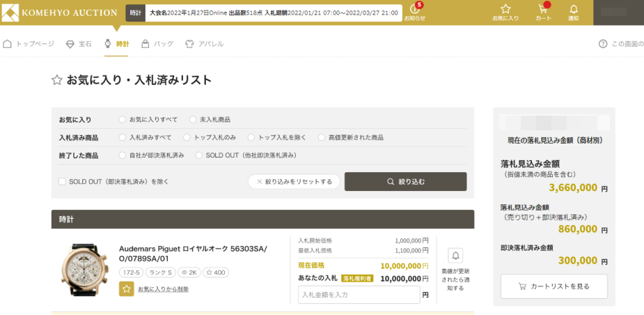
Task: Click the この画面の help question icon
Action: click(x=602, y=44)
